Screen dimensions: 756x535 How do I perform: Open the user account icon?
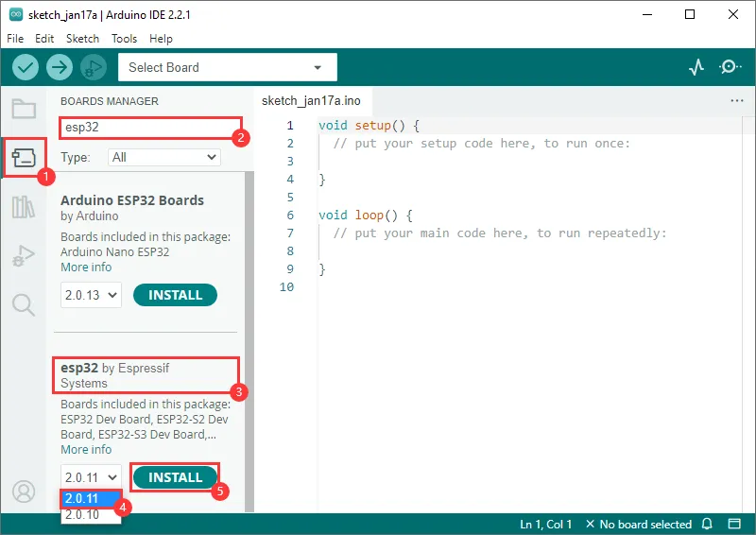tap(24, 492)
